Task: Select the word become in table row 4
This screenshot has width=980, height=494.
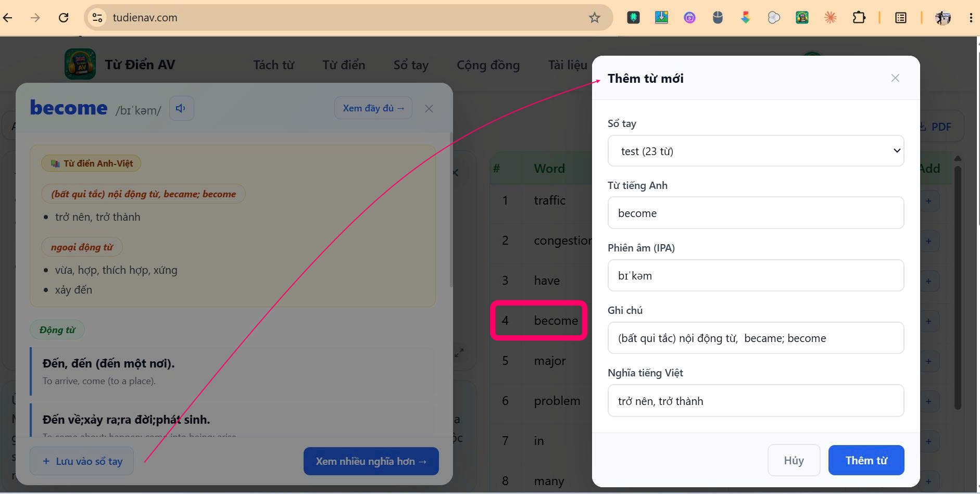Action: [x=556, y=321]
